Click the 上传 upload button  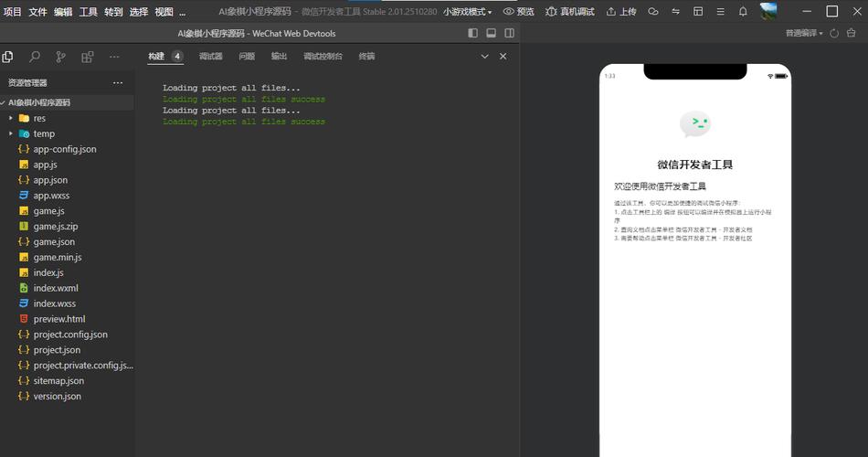(x=620, y=12)
